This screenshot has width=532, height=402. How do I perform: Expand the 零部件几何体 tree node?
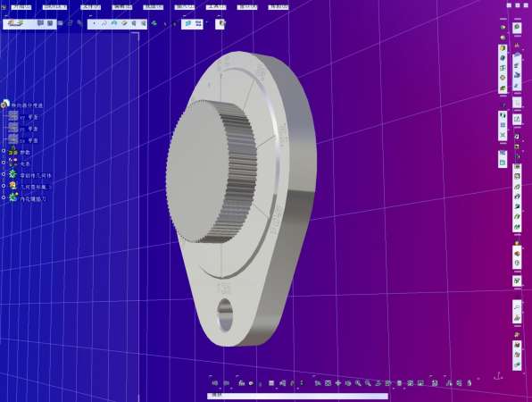click(4, 175)
